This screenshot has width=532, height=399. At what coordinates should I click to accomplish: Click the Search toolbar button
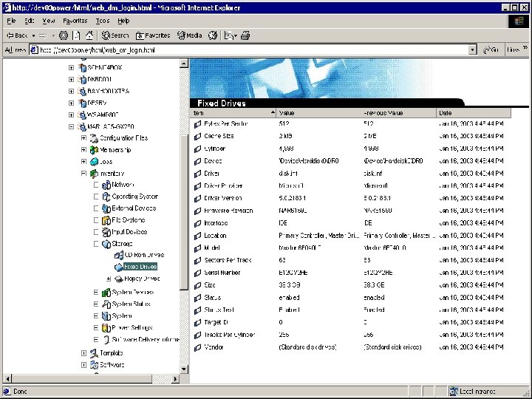pyautogui.click(x=115, y=35)
